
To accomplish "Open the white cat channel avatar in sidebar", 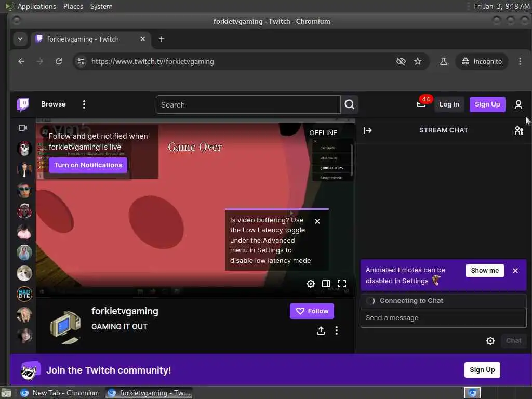I will coord(24,273).
